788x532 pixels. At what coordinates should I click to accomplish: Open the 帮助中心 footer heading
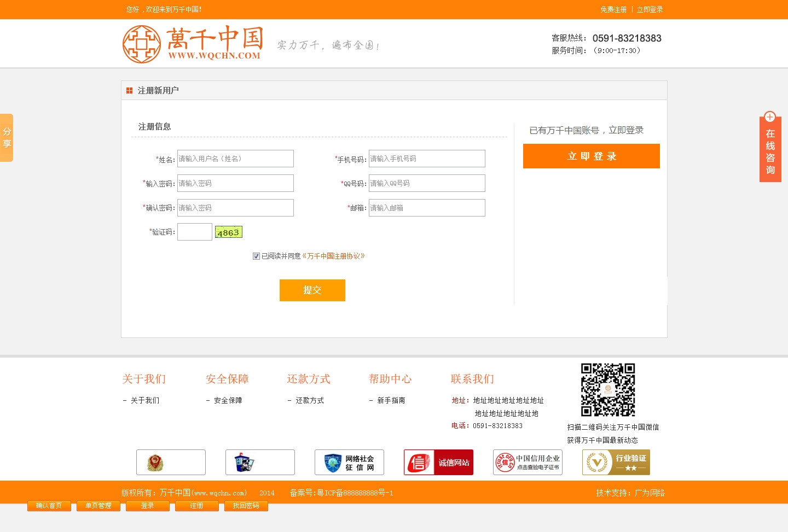point(390,379)
